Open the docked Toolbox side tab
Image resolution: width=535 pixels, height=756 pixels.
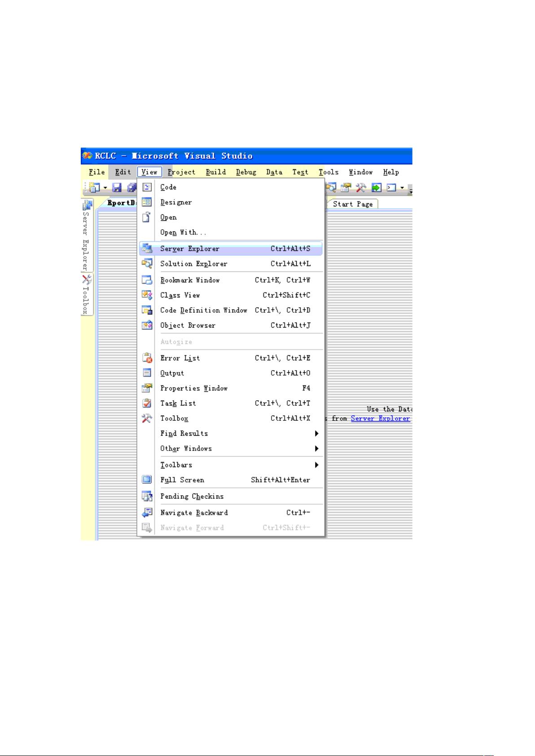click(86, 295)
